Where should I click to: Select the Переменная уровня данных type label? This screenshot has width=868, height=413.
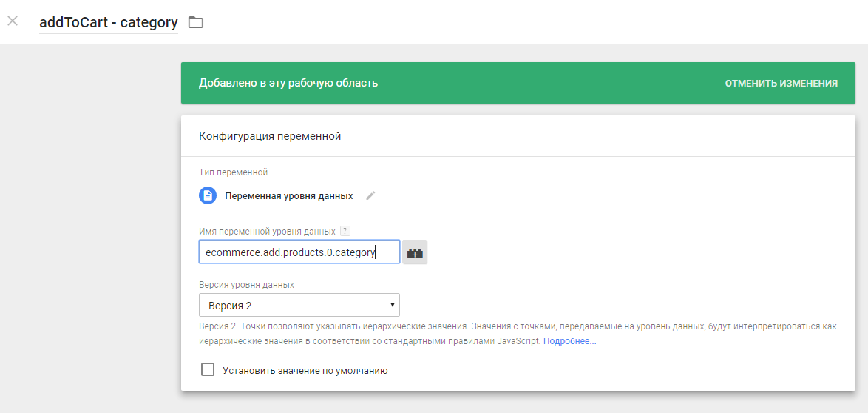tap(289, 196)
